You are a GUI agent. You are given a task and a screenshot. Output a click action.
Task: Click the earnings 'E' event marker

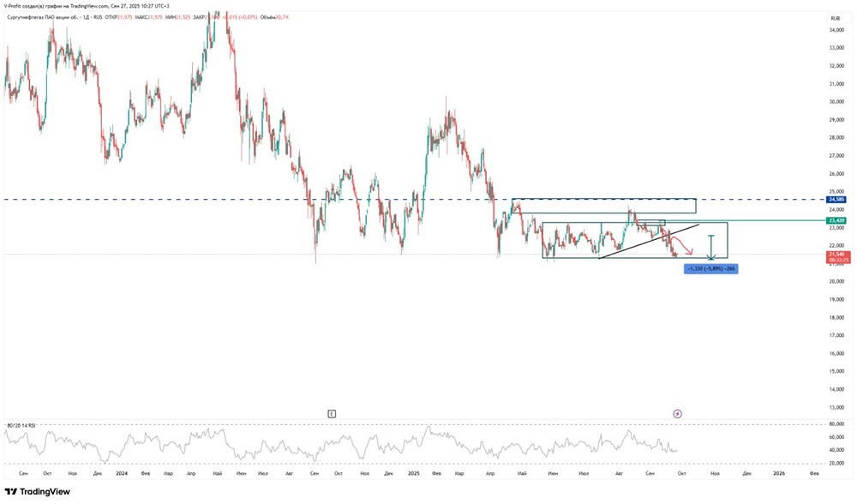pyautogui.click(x=332, y=414)
